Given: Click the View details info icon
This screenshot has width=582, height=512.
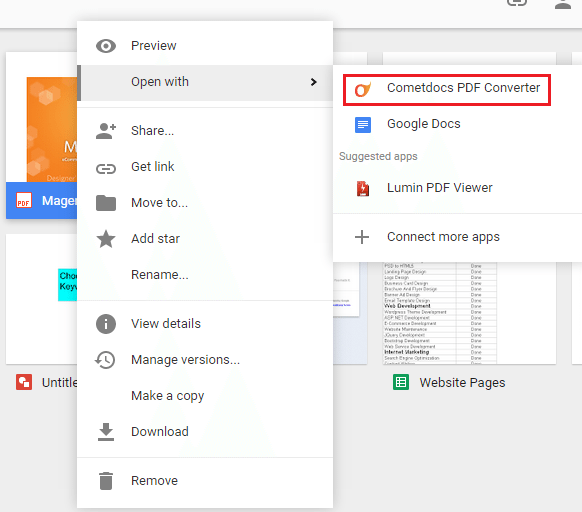Looking at the screenshot, I should 106,324.
